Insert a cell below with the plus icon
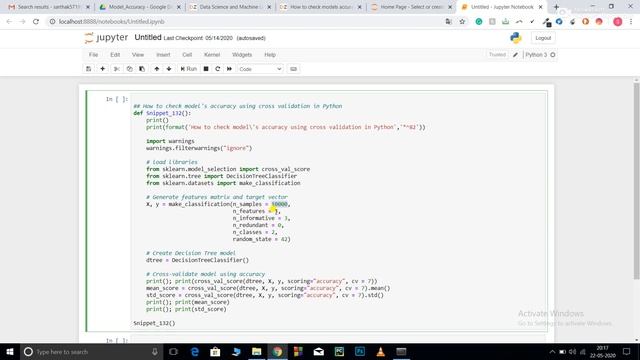The height and width of the screenshot is (360, 640). (x=102, y=69)
